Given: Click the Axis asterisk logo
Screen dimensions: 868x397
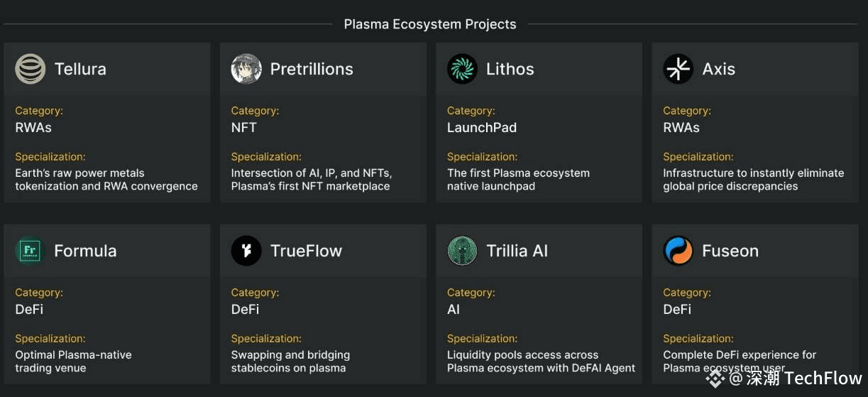Looking at the screenshot, I should point(678,69).
